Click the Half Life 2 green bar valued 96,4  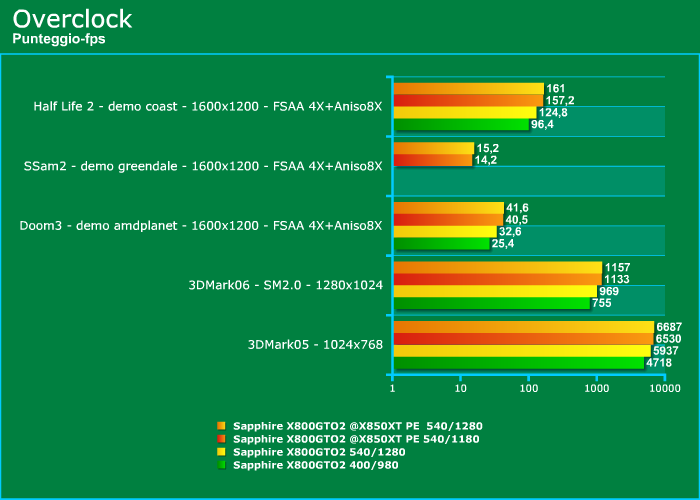tap(461, 125)
